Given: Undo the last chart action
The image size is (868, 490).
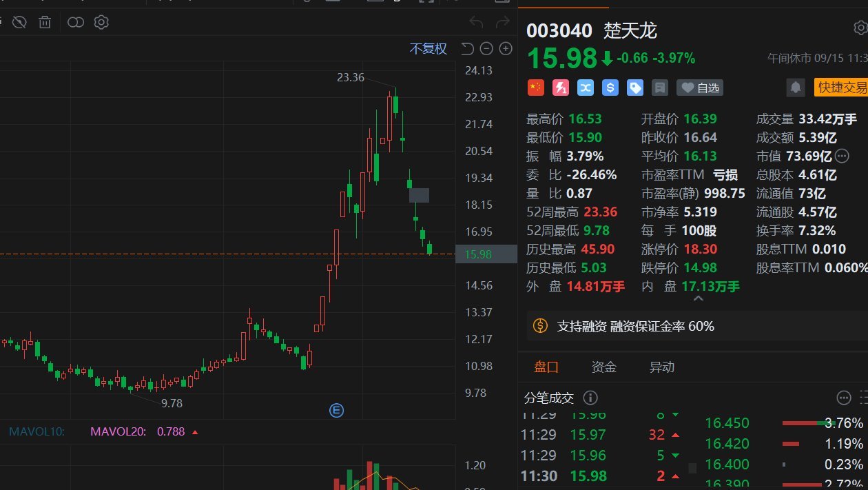Looking at the screenshot, I should tap(476, 23).
